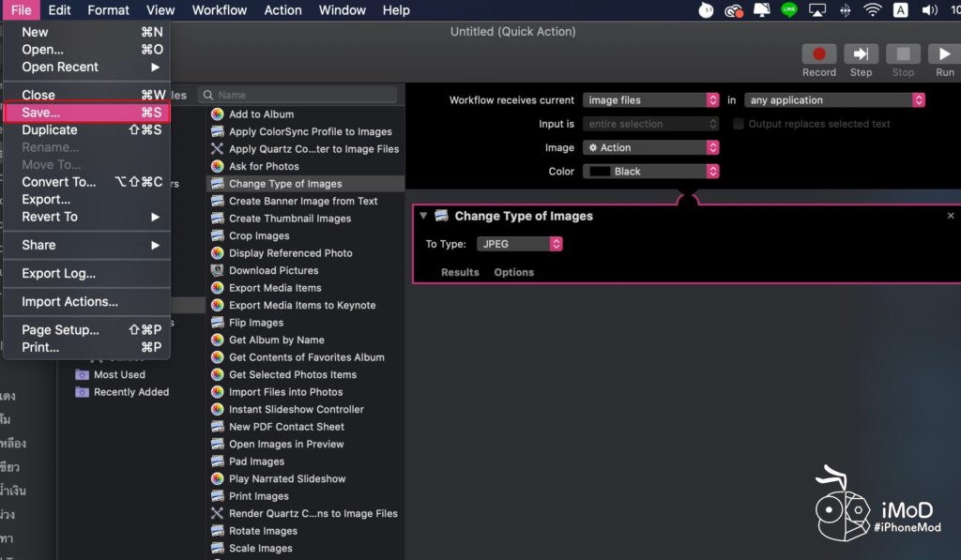Click the Record button icon
This screenshot has height=560, width=961.
pos(818,54)
